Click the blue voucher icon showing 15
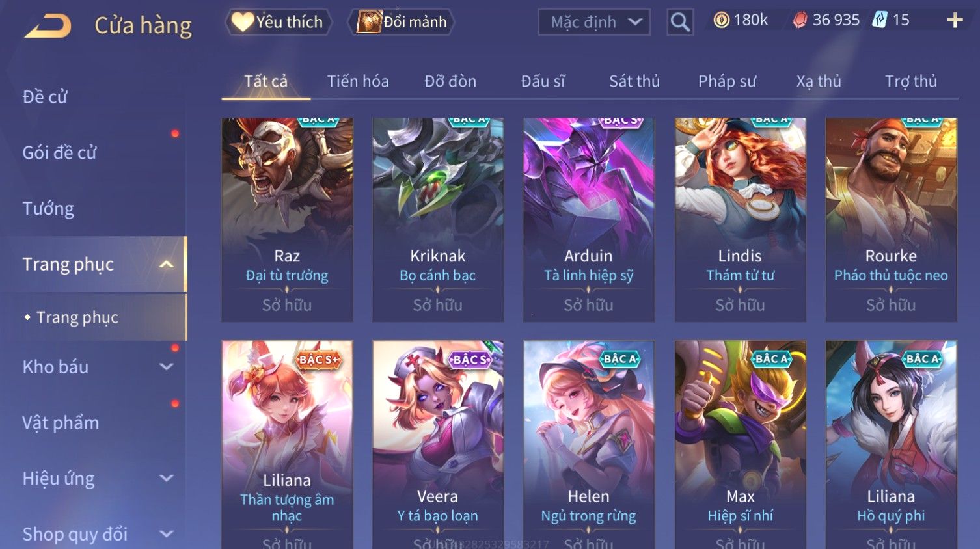Viewport: 980px width, 549px height. pos(880,20)
